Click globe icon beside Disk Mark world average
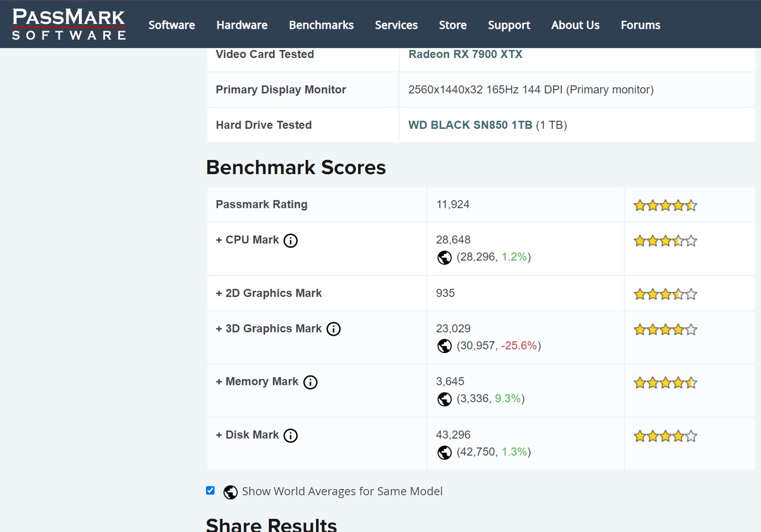 (444, 453)
